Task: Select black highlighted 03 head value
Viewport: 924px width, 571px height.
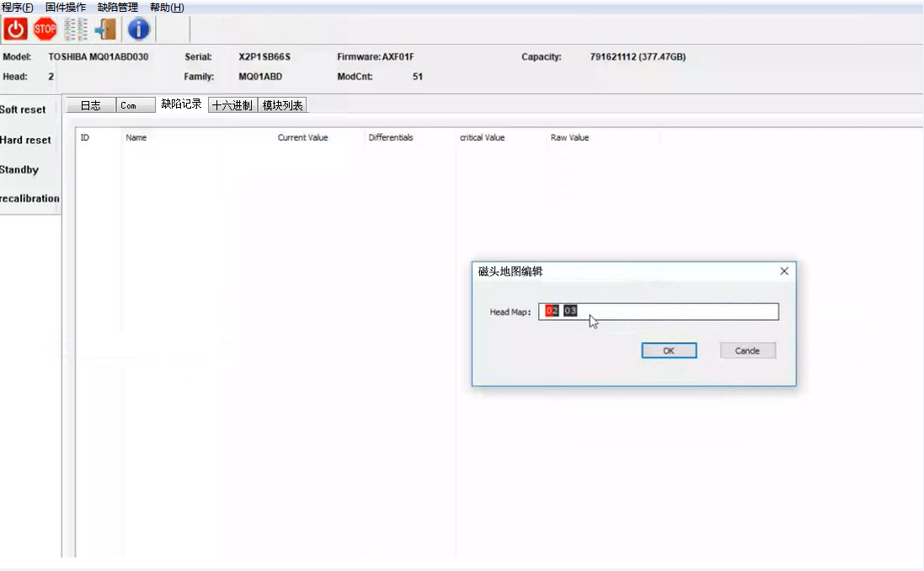Action: click(570, 311)
